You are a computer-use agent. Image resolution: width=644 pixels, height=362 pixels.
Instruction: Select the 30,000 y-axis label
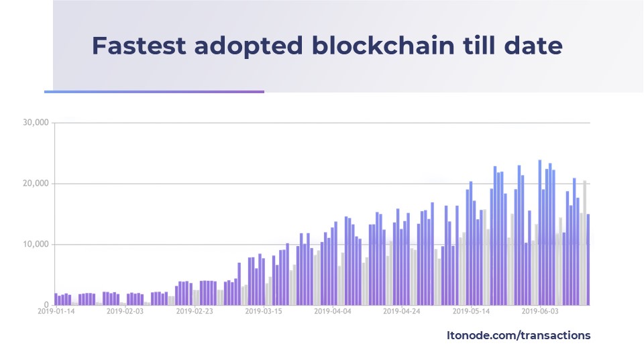[x=36, y=122]
